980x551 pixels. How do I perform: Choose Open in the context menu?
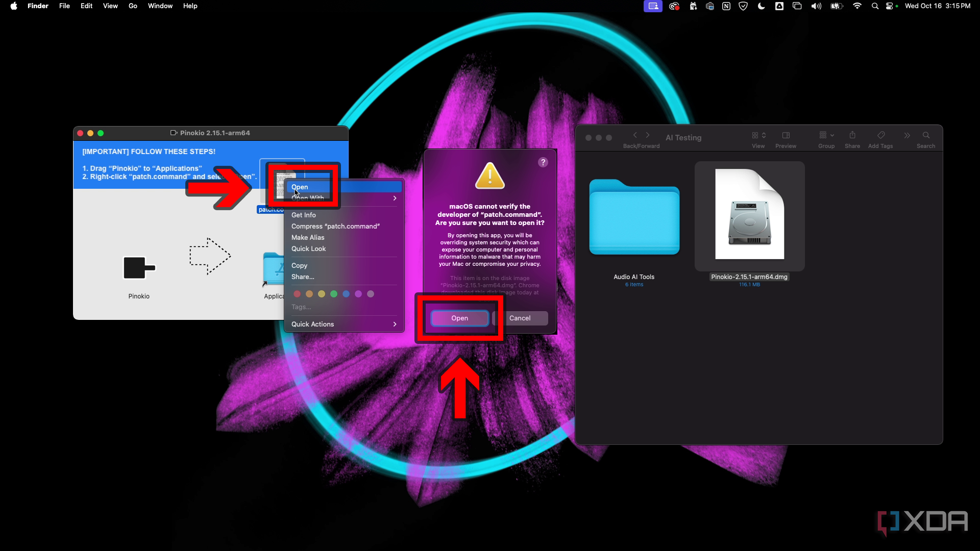pos(344,187)
